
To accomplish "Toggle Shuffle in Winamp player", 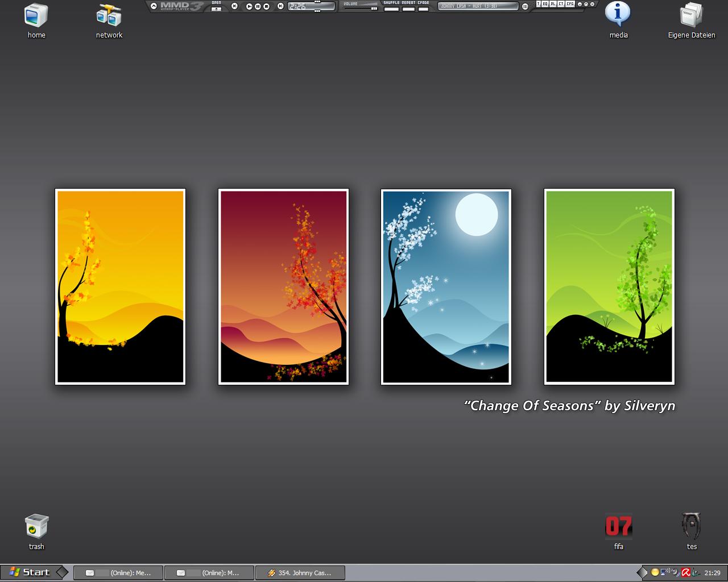I will [391, 9].
